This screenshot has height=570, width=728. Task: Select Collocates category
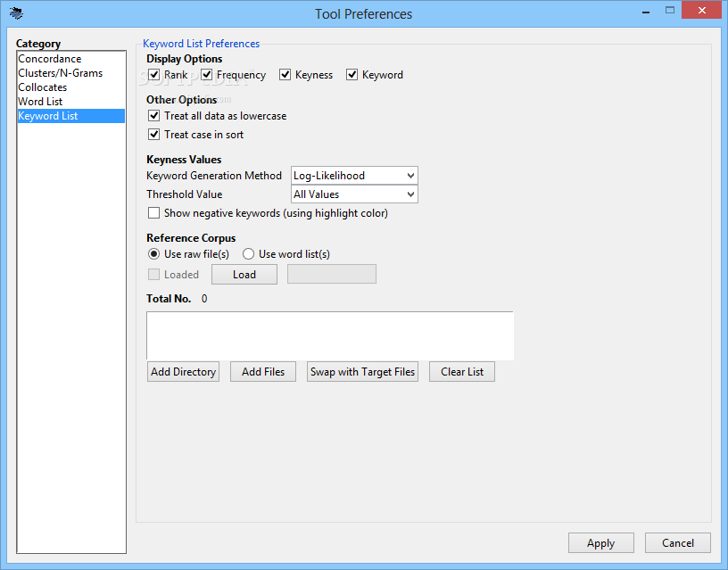pos(71,87)
